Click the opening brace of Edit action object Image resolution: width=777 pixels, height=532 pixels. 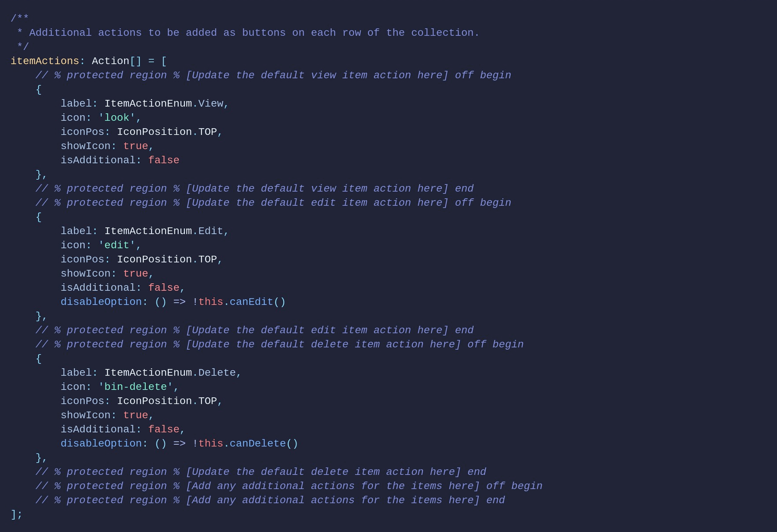(x=39, y=217)
